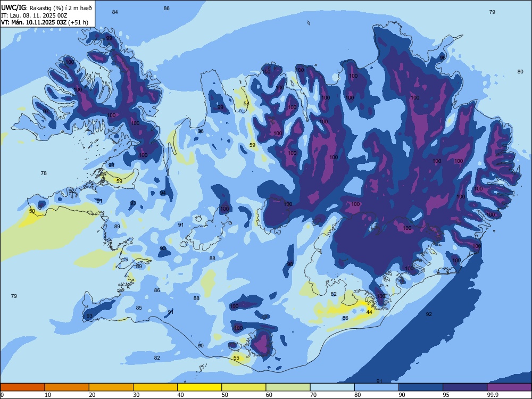Choose the 70–80 light blue legend swatch
Image resolution: width=532 pixels, height=399 pixels.
click(332, 387)
